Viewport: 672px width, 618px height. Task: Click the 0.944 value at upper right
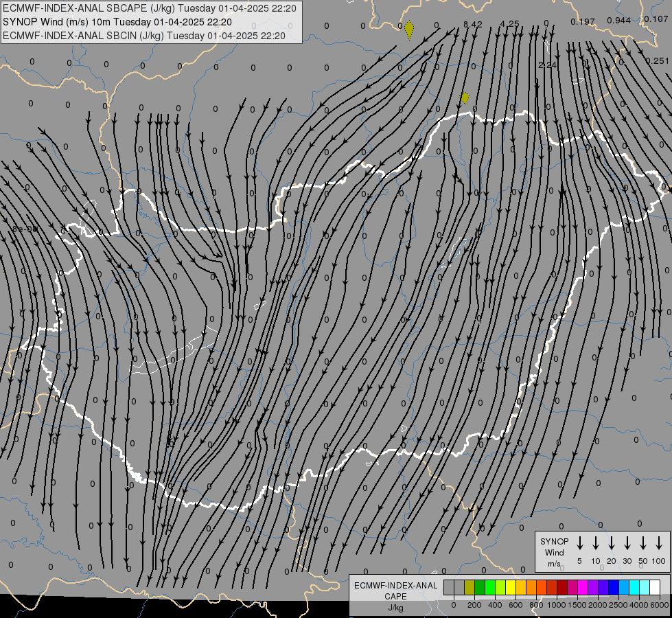(619, 20)
